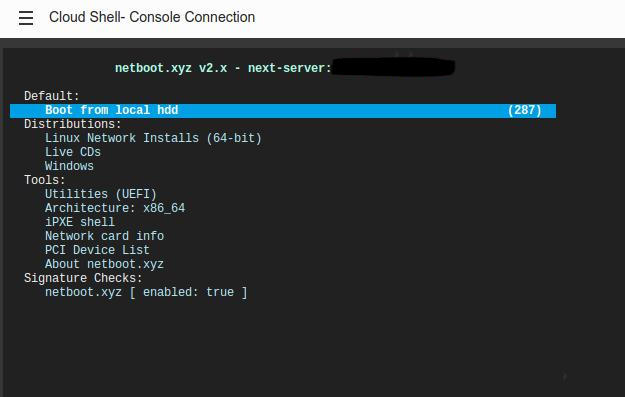
Task: Click the Cloud Shell- Console Connection title
Action: pyautogui.click(x=152, y=17)
